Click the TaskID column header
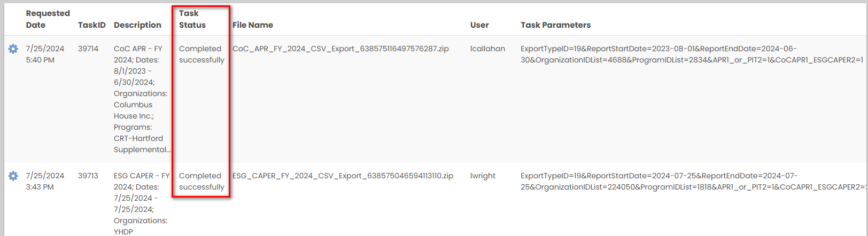This screenshot has width=868, height=236. (x=91, y=25)
